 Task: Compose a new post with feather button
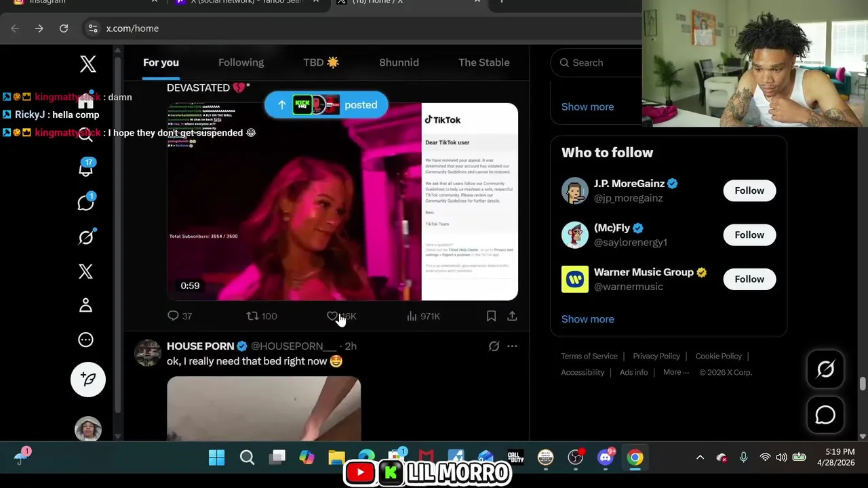pos(88,379)
